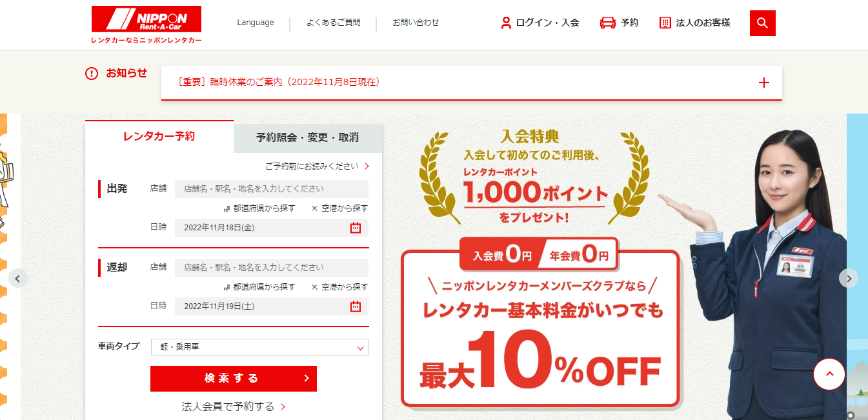Screen dimensions: 868x420
Task: Click the return store name input field
Action: point(271,268)
